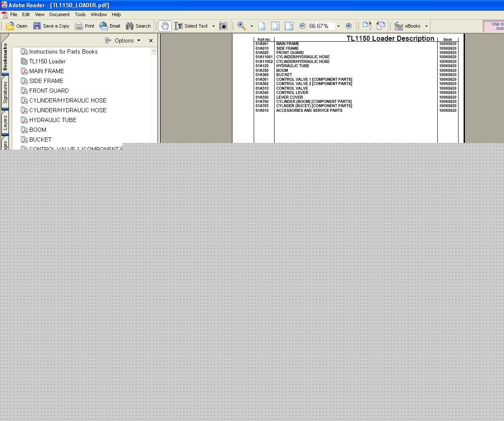Click the Fit Width page icon
Image resolution: width=504 pixels, height=421 pixels.
click(x=289, y=26)
